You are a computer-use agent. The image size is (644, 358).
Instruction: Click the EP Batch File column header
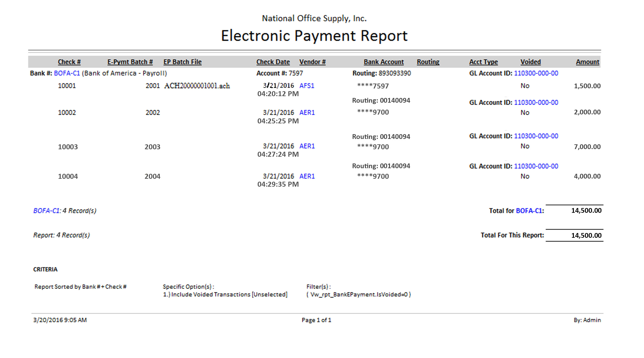pyautogui.click(x=182, y=62)
